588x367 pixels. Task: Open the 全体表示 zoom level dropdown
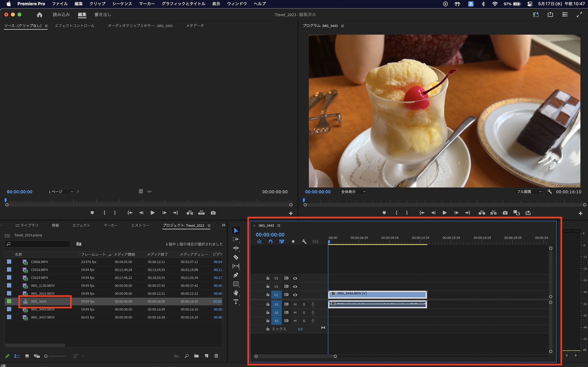coord(353,192)
